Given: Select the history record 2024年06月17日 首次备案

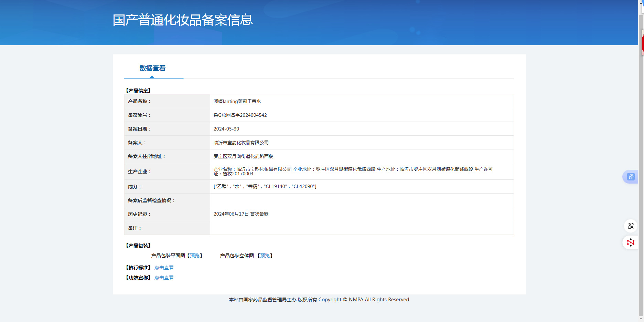Looking at the screenshot, I should click(x=241, y=214).
